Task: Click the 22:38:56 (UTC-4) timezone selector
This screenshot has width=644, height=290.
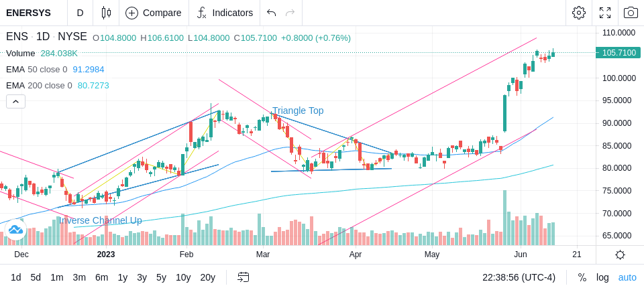Action: click(x=519, y=278)
